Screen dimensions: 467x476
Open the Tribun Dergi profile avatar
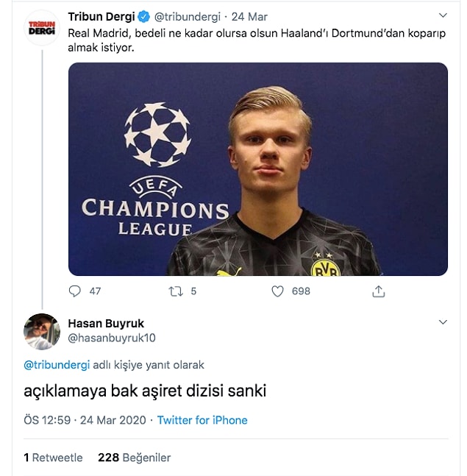pyautogui.click(x=42, y=28)
